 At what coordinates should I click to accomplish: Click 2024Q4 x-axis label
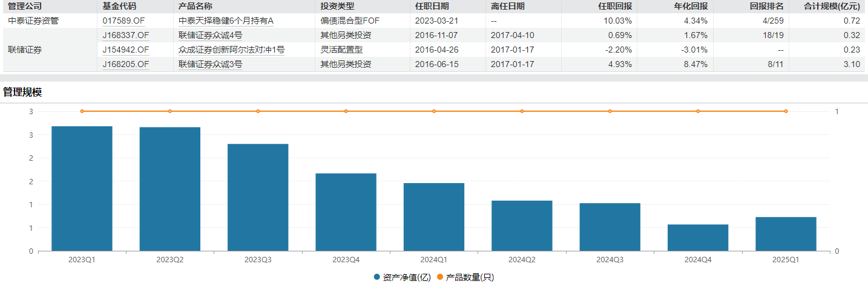tap(698, 259)
